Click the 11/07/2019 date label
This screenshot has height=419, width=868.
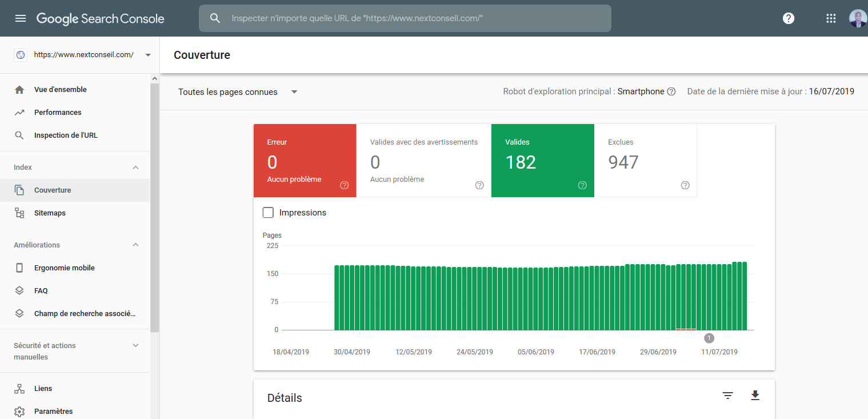pyautogui.click(x=719, y=352)
